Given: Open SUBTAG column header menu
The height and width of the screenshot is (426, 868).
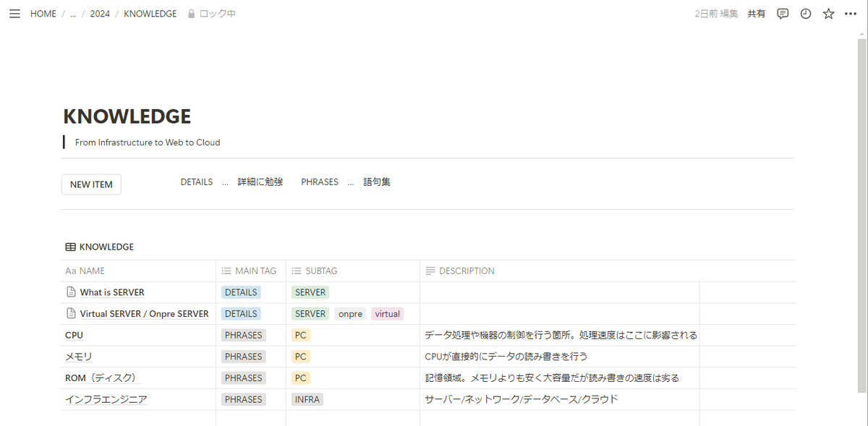Looking at the screenshot, I should coord(353,271).
